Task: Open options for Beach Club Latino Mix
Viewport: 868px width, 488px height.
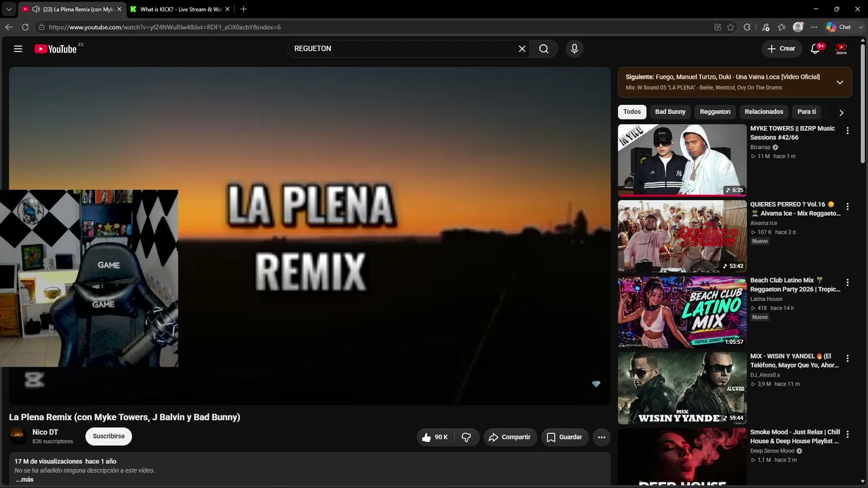Action: 847,283
